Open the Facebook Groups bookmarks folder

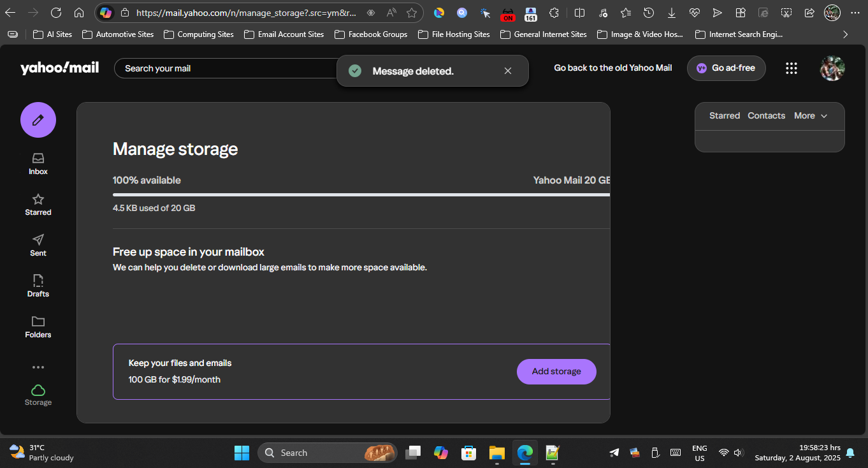click(x=371, y=34)
